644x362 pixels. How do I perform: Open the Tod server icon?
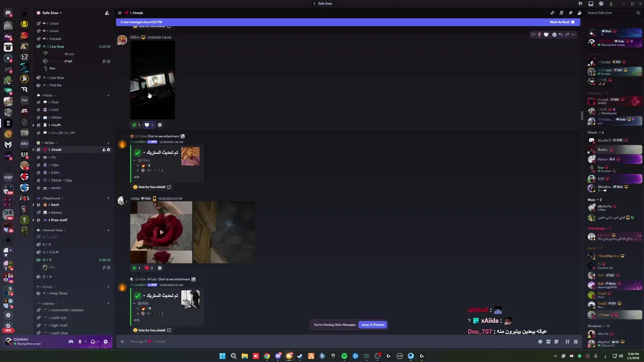click(x=24, y=100)
